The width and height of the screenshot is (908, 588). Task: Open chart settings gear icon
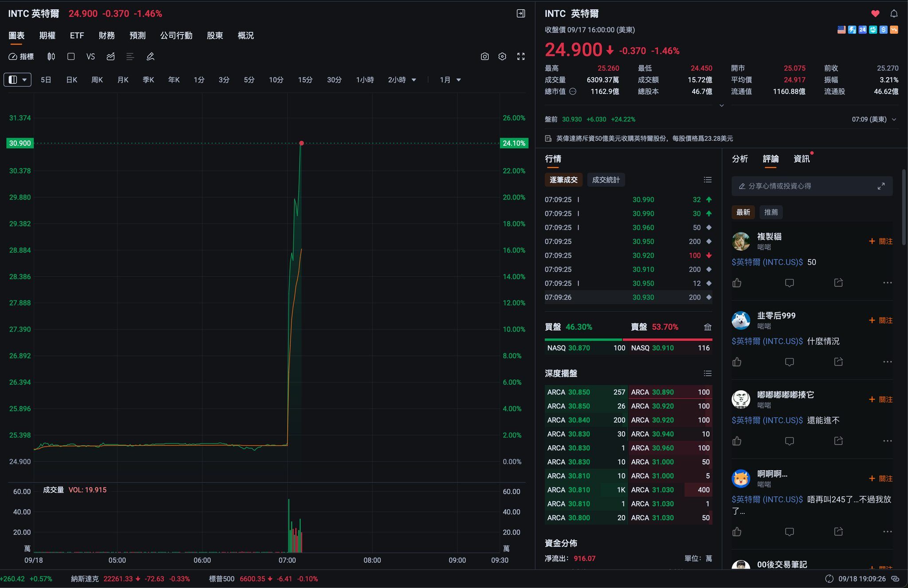(502, 57)
